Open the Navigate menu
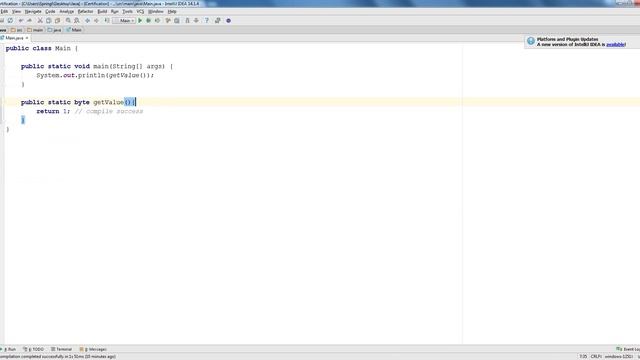This screenshot has width=640, height=360. (x=33, y=12)
